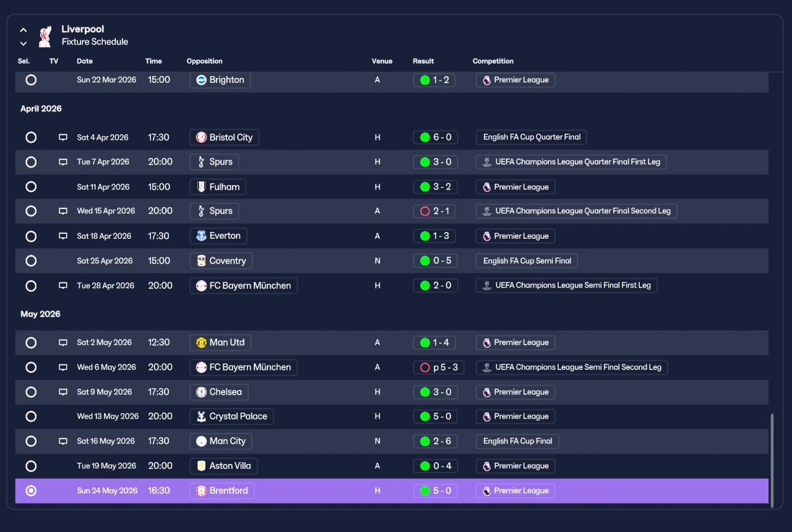Image resolution: width=792 pixels, height=532 pixels.
Task: Open Brentford opposition button
Action: pos(222,491)
